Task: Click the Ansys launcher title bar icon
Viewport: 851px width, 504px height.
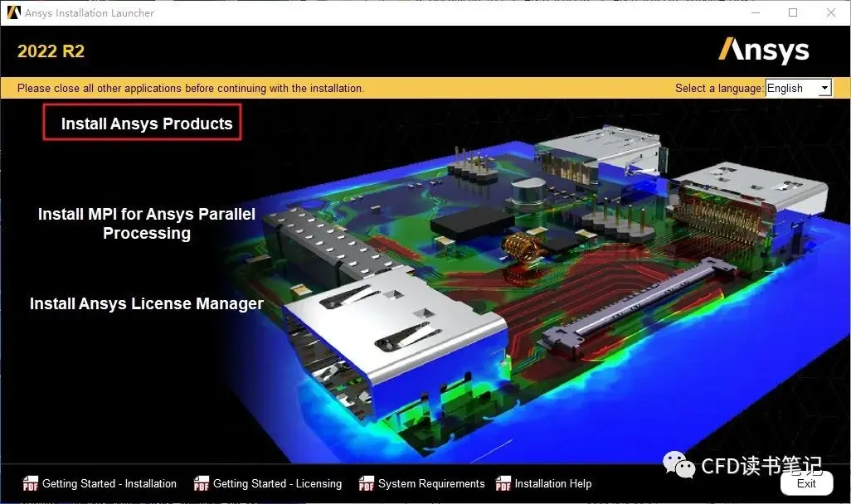Action: pyautogui.click(x=13, y=12)
